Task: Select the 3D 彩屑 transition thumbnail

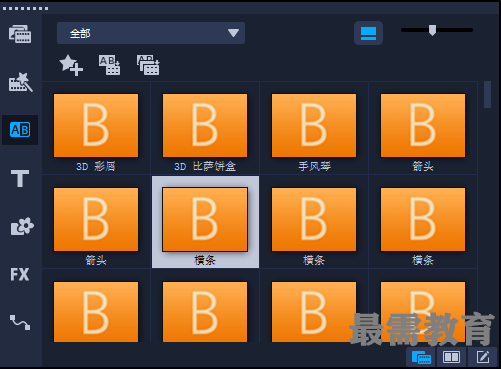Action: 96,125
